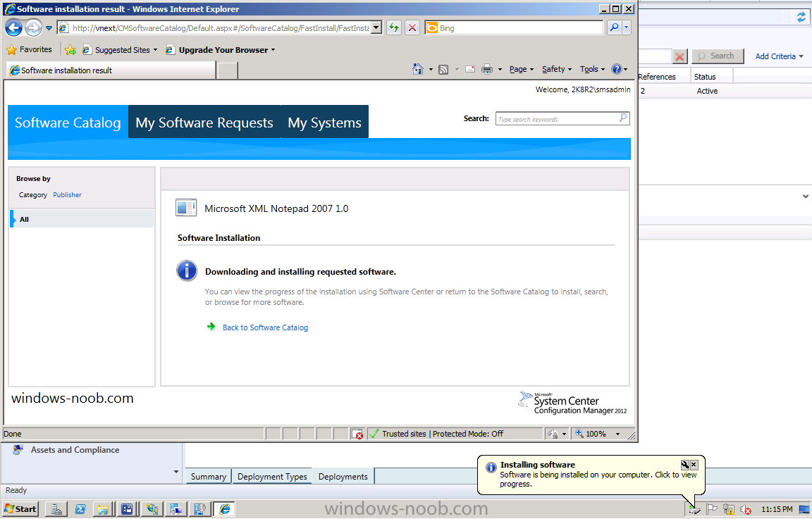
Task: Open the Safety menu
Action: [x=557, y=69]
